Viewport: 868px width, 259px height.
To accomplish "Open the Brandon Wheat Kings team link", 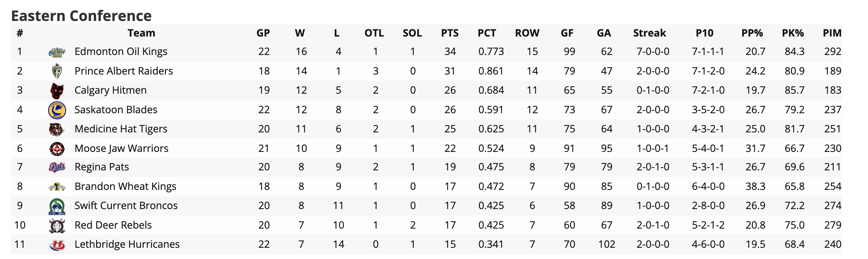I will click(x=125, y=187).
